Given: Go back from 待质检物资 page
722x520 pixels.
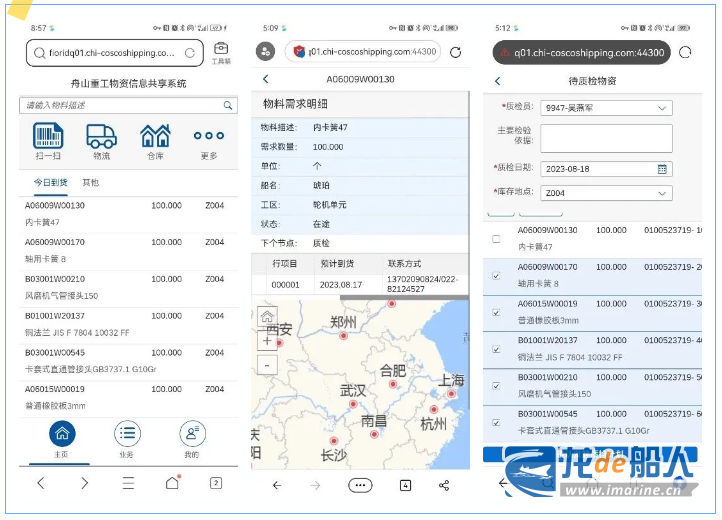Looking at the screenshot, I should [498, 81].
